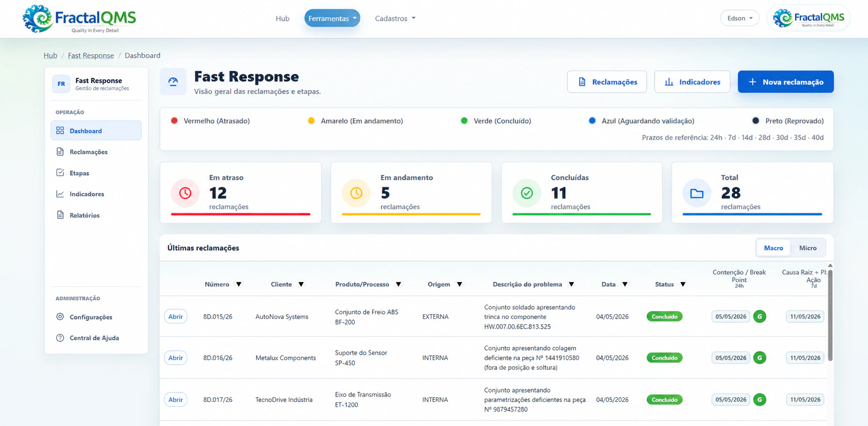Select Reclamações in the sidebar
The width and height of the screenshot is (868, 426).
96,152
